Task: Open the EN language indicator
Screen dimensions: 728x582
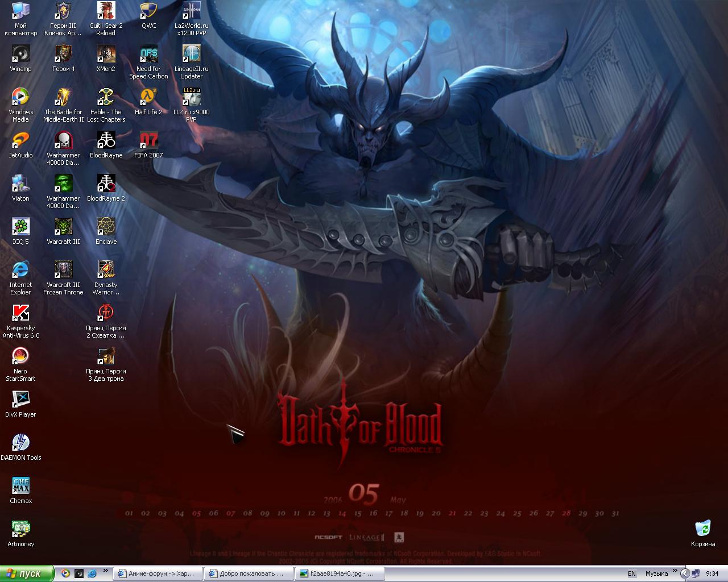Action: (631, 574)
